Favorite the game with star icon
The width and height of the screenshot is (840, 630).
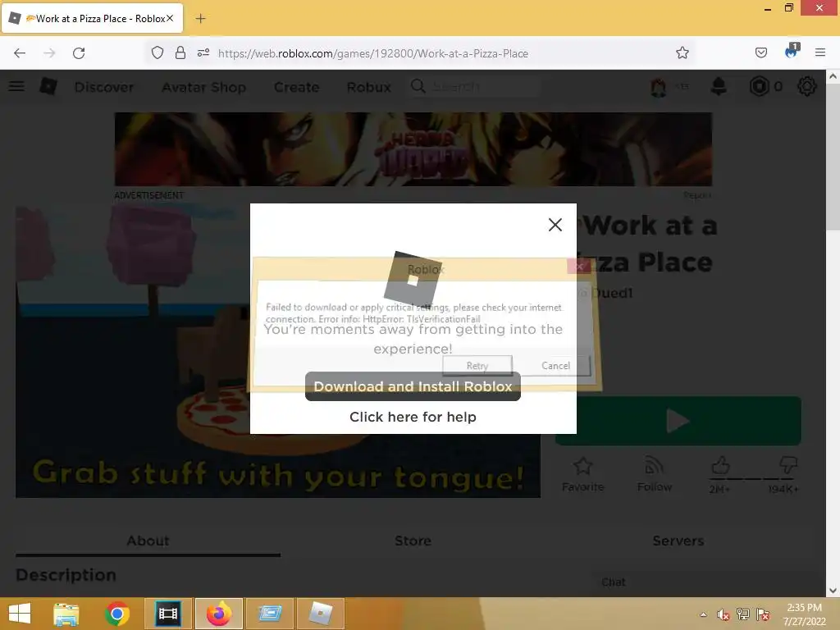[583, 474]
